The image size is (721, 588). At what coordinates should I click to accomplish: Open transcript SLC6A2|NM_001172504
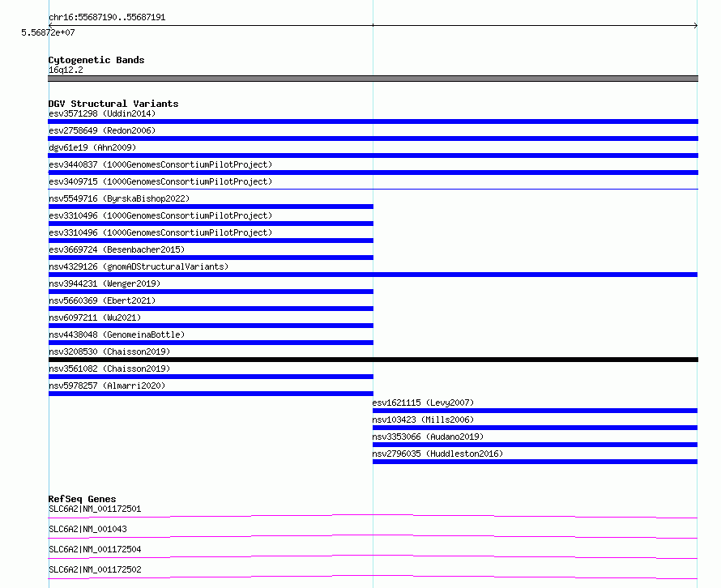[x=95, y=549]
